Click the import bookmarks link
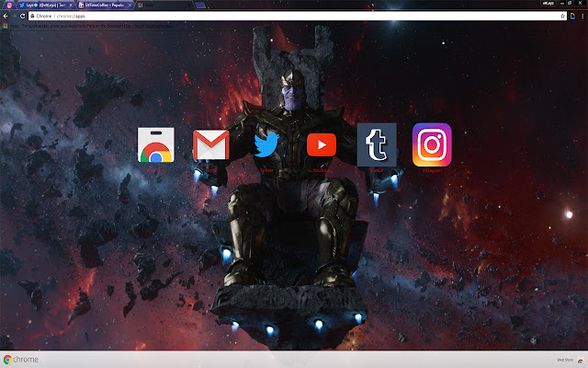The height and width of the screenshot is (368, 588). (x=154, y=26)
